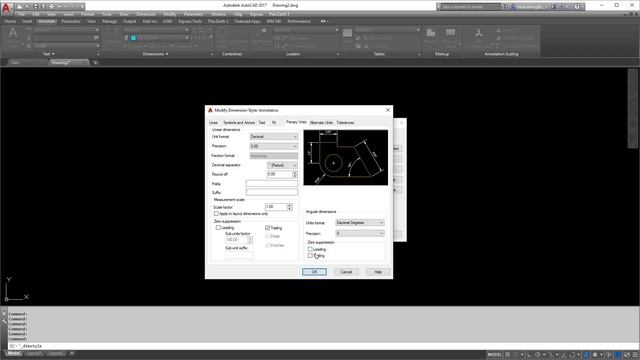Open the text style dropdown in ribbon

(66, 30)
